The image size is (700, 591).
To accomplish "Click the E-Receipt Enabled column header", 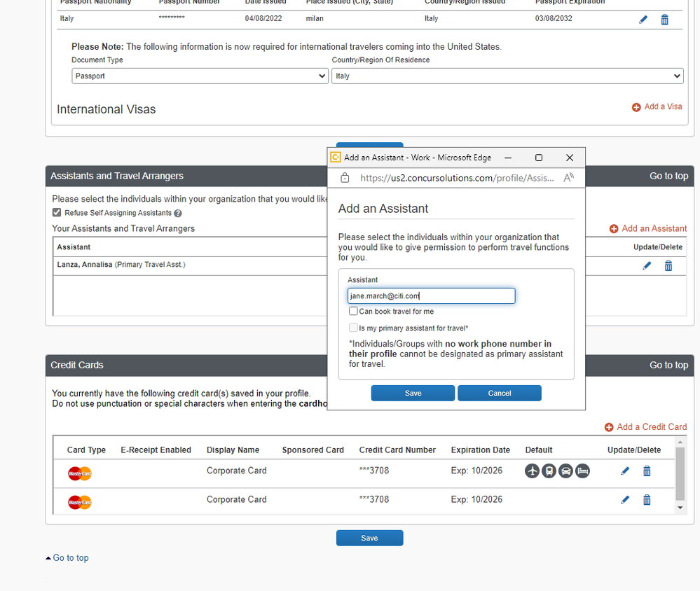I will (x=156, y=450).
